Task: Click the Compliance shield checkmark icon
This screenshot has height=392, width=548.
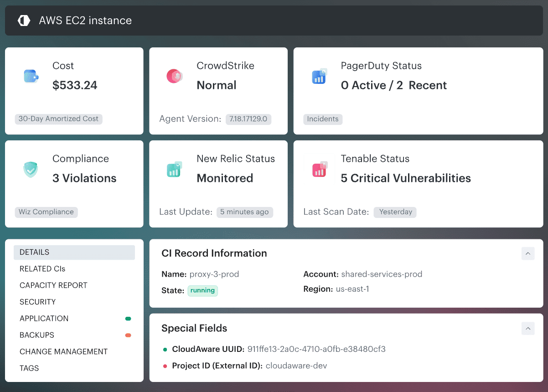Action: click(x=31, y=169)
